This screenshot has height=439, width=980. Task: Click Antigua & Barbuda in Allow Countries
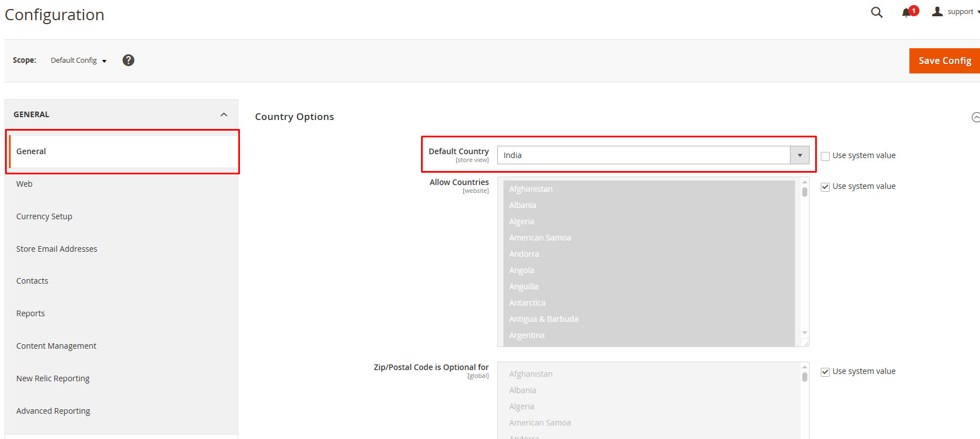pos(649,319)
